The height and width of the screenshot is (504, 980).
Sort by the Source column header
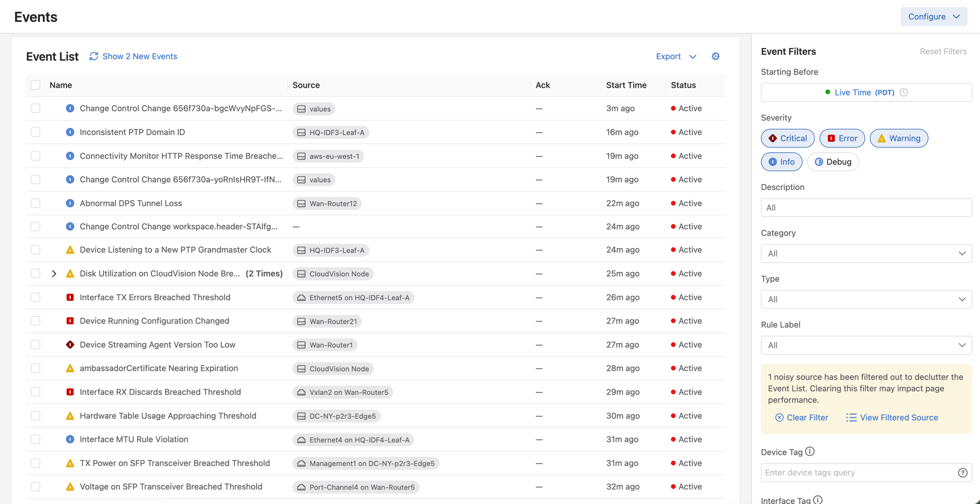(x=306, y=85)
